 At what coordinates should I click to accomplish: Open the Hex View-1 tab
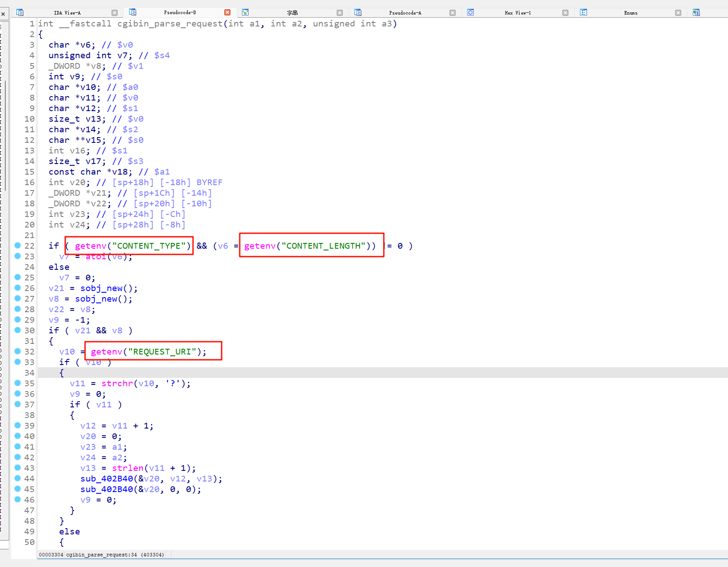(518, 13)
